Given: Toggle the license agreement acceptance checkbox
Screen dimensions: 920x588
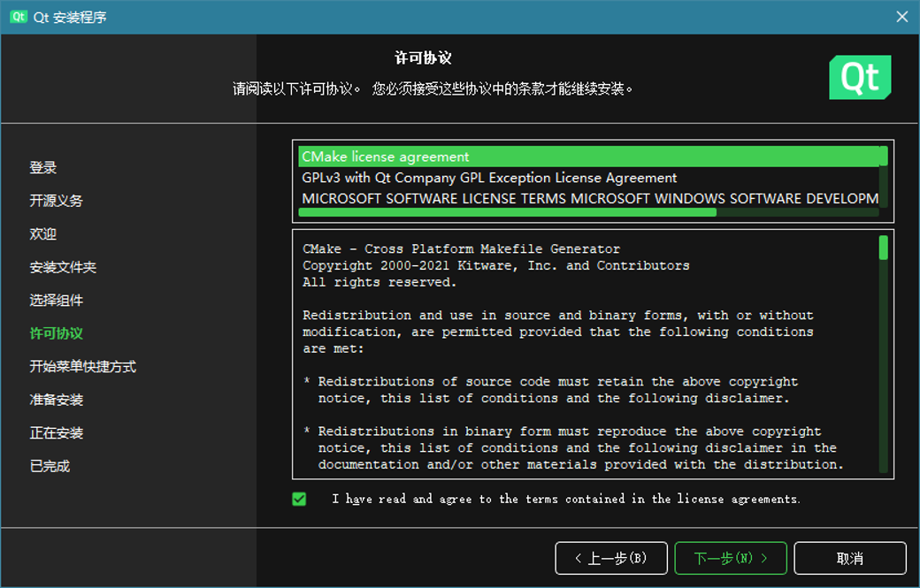Looking at the screenshot, I should coord(299,499).
